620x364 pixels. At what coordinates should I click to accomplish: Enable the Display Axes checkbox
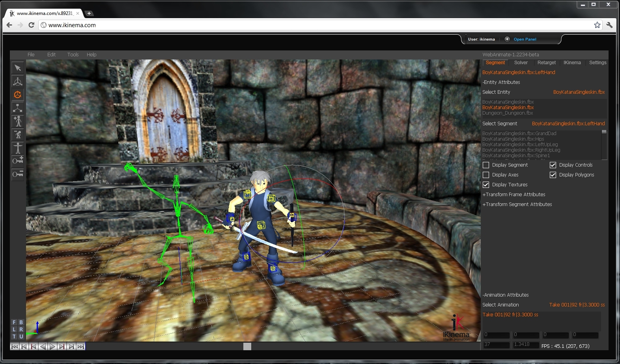coord(486,175)
